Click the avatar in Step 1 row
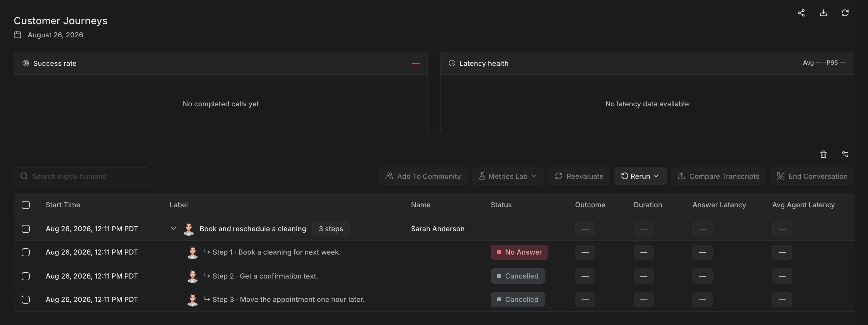 click(192, 252)
